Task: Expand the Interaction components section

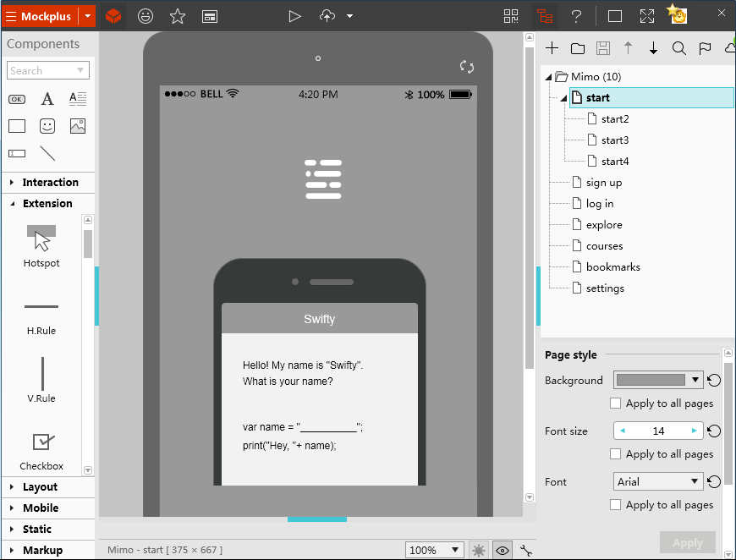Action: click(x=48, y=182)
